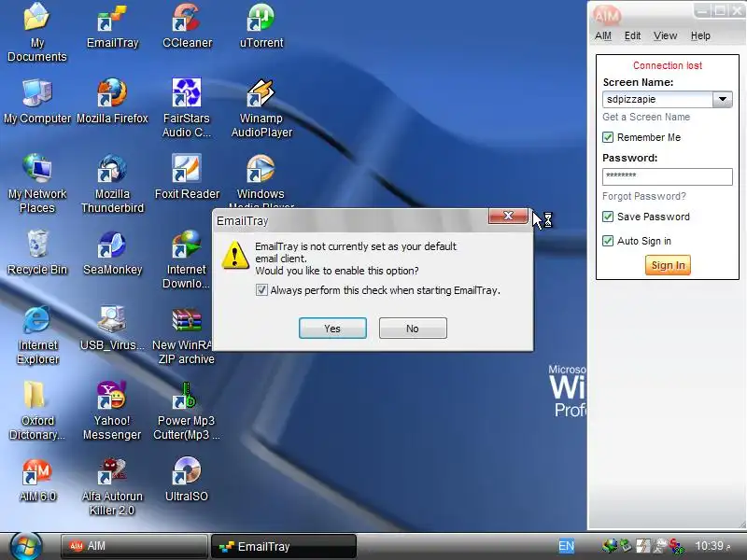This screenshot has width=747, height=560.
Task: Switch to EmailTray taskbar button
Action: 284,546
